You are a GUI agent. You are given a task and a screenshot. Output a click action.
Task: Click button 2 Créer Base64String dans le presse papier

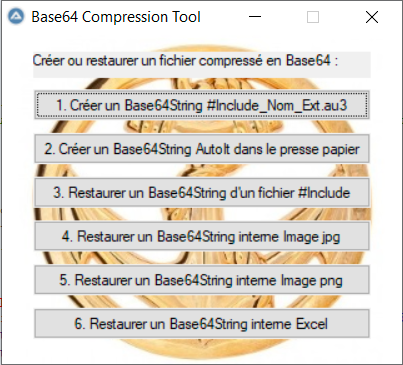coord(202,149)
